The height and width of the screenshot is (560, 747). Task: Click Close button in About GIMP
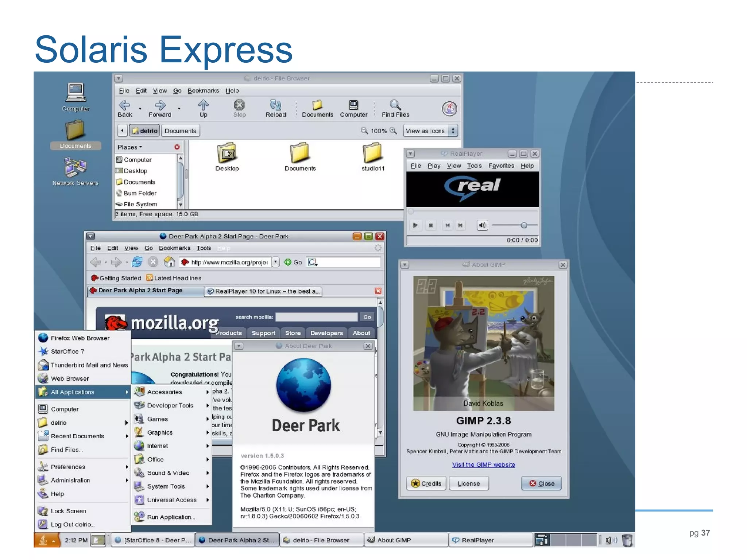coord(541,483)
